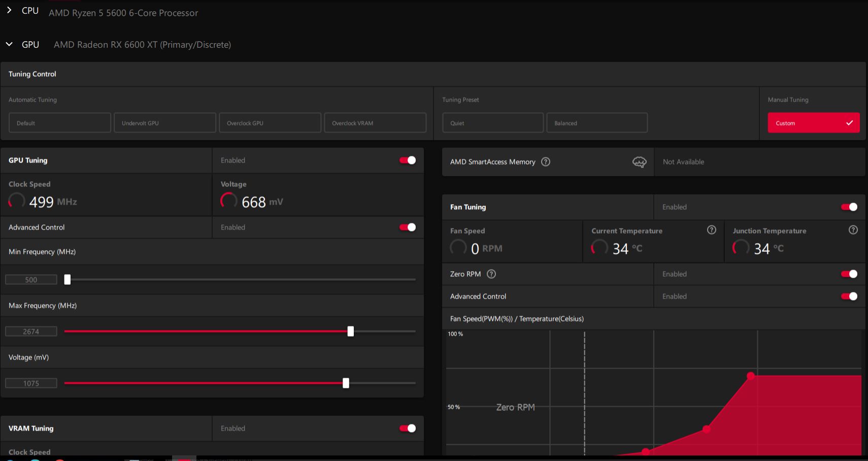The image size is (868, 461).
Task: Choose the Overclock VRAM option
Action: (375, 123)
